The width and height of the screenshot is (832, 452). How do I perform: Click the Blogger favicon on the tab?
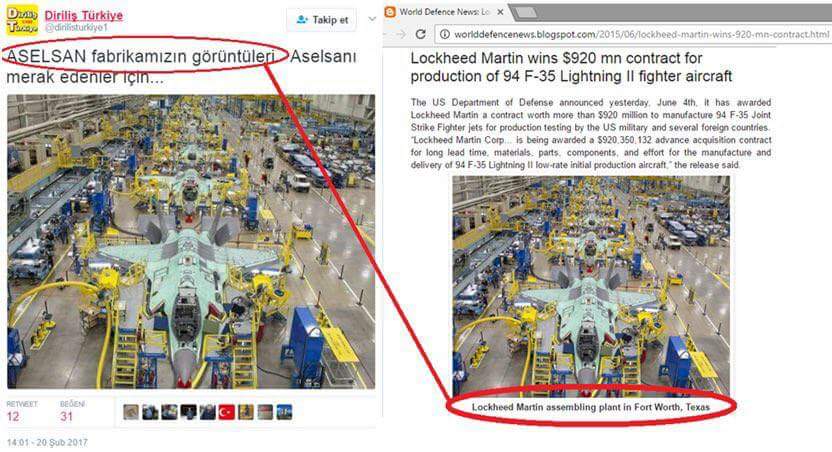[390, 12]
